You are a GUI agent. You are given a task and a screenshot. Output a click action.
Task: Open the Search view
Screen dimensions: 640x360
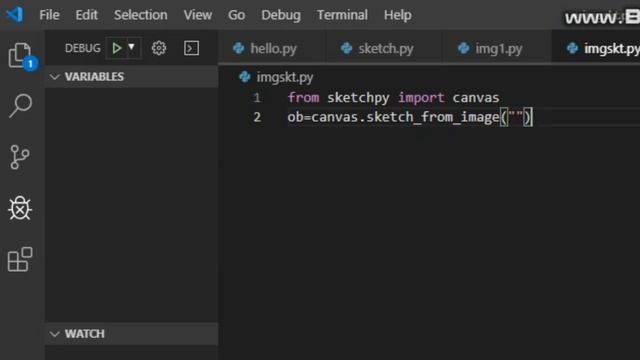tap(20, 106)
